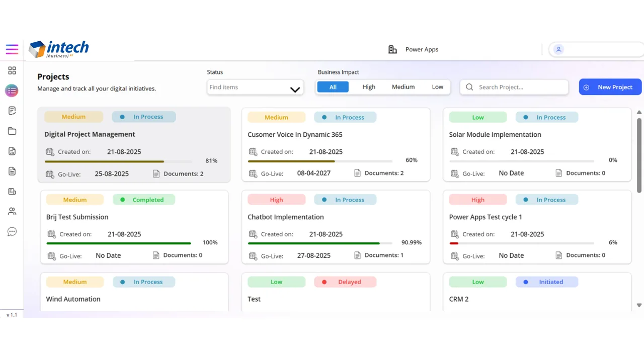Click the Completed status badge on Brij card
Screen dimensions: 644x362
coord(144,200)
